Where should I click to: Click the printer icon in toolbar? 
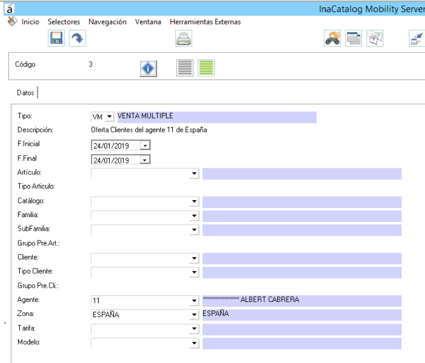(x=184, y=38)
